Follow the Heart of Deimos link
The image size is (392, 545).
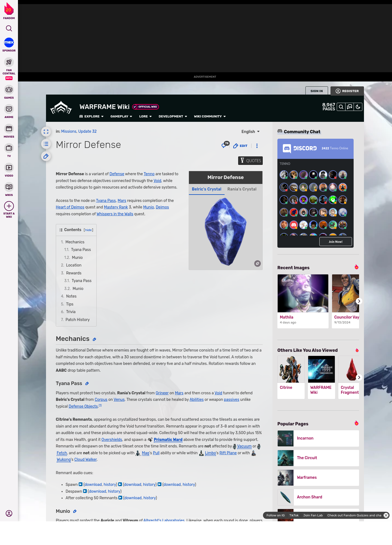[70, 207]
